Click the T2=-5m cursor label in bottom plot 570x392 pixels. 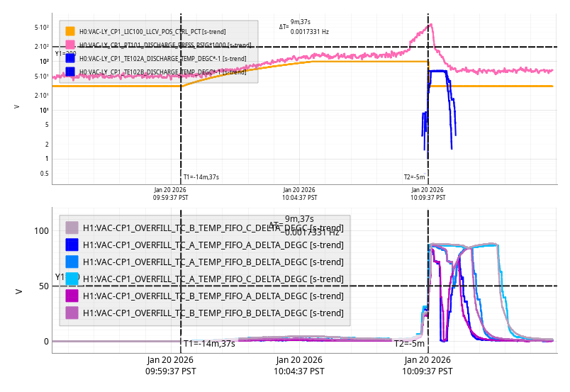(409, 344)
